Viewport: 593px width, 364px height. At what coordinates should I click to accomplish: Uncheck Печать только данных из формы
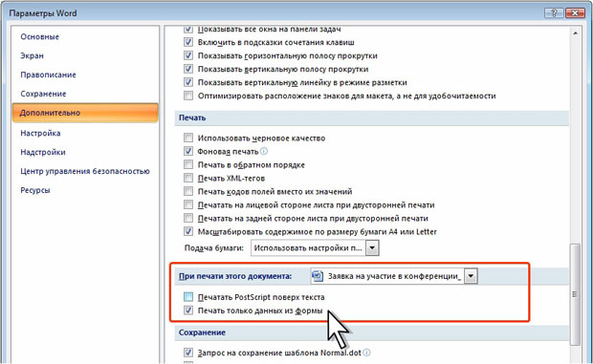click(x=188, y=310)
